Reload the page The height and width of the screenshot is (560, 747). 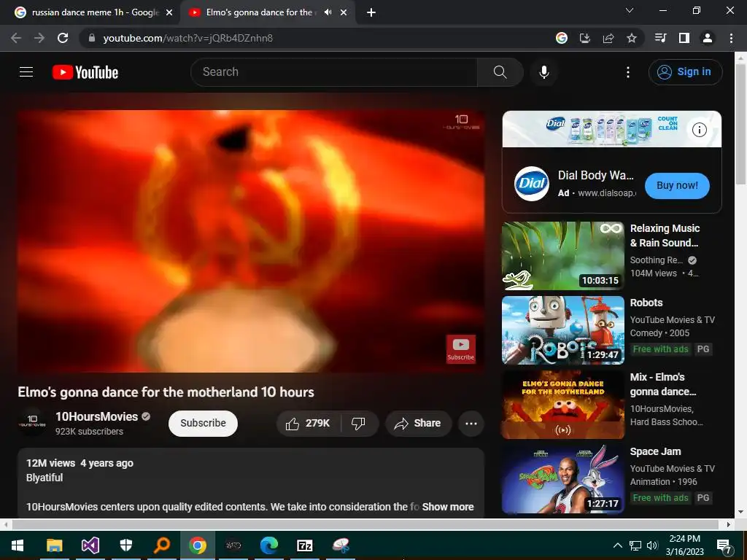coord(63,38)
